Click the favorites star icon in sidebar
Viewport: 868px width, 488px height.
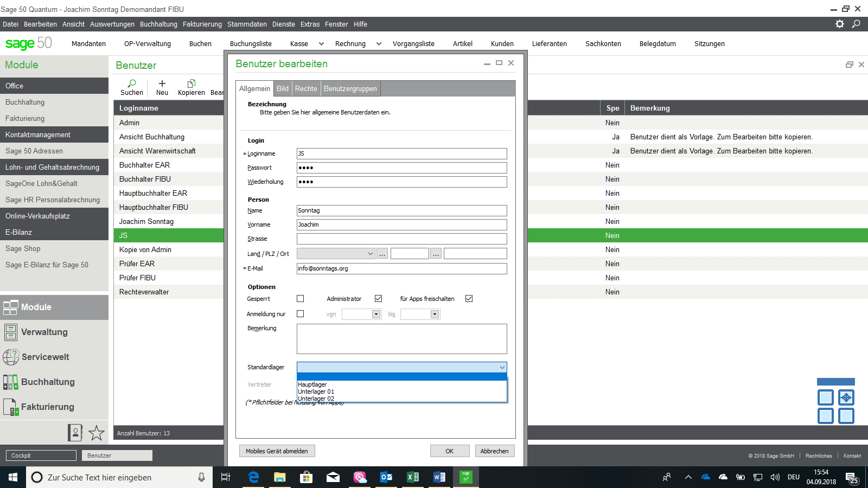96,433
